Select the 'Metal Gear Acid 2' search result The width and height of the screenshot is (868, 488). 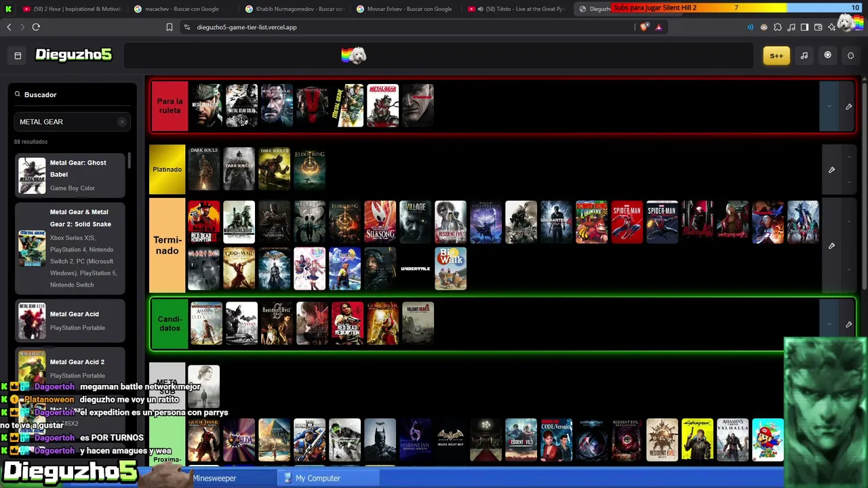71,368
